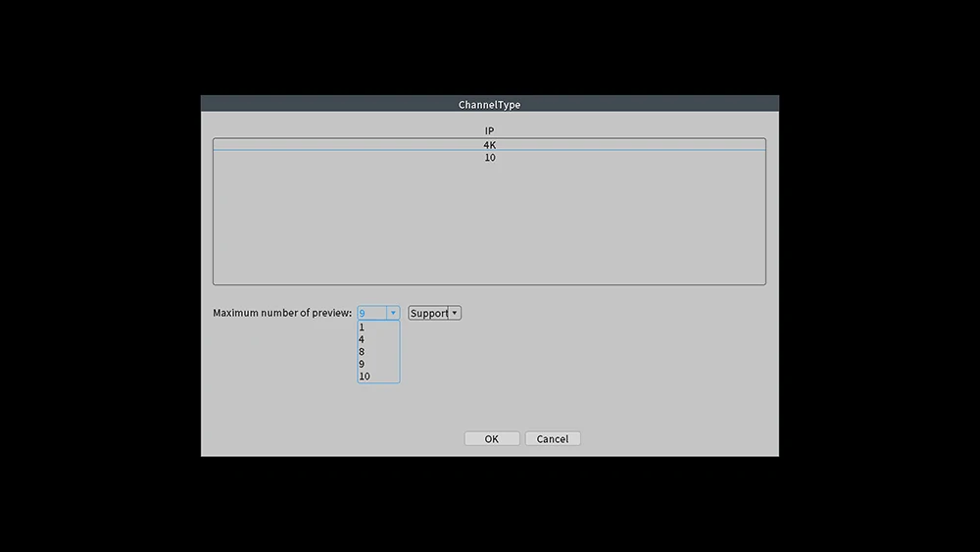Select the 10 row under 4K
The image size is (980, 552).
[x=489, y=158]
